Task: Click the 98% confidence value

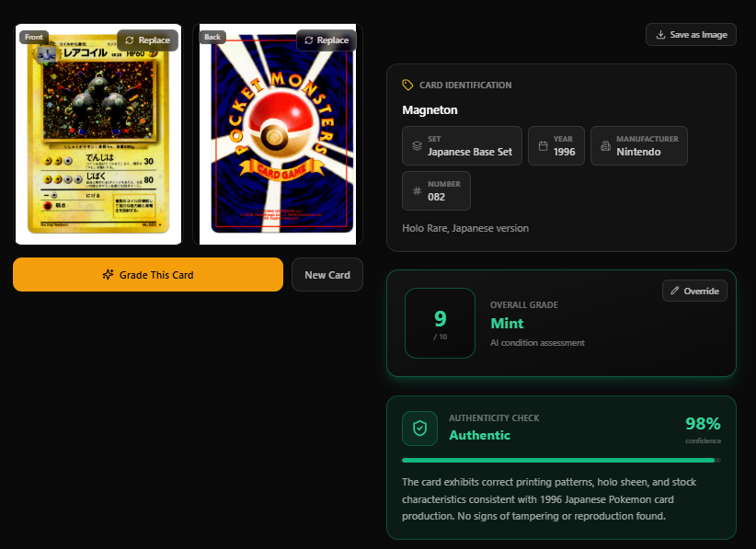Action: click(703, 424)
